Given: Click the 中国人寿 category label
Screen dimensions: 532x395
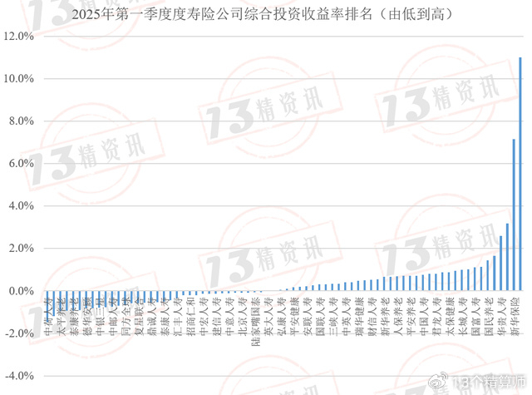Looking at the screenshot, I should pos(425,317).
